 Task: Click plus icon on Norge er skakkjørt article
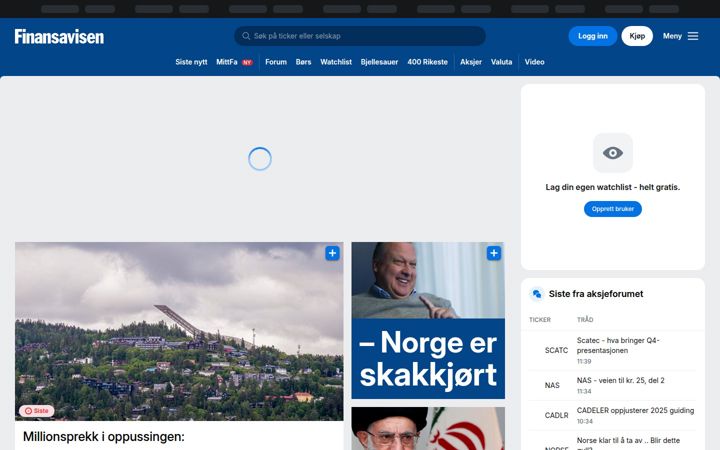494,253
